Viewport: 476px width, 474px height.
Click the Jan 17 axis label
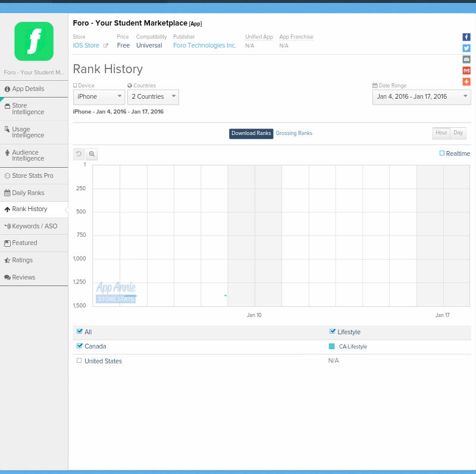point(443,315)
